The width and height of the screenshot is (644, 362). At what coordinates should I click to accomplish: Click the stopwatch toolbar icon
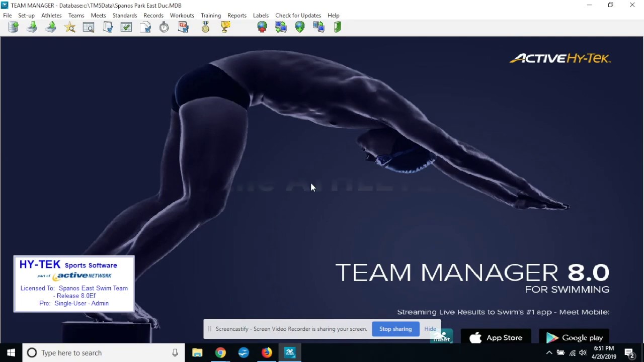pos(164,27)
